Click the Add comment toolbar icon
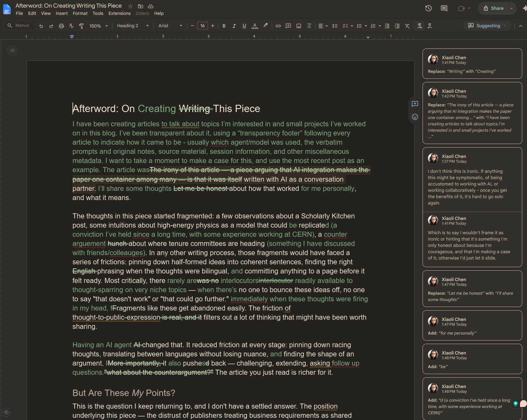Screen dimensions: 527x420 pos(288,26)
